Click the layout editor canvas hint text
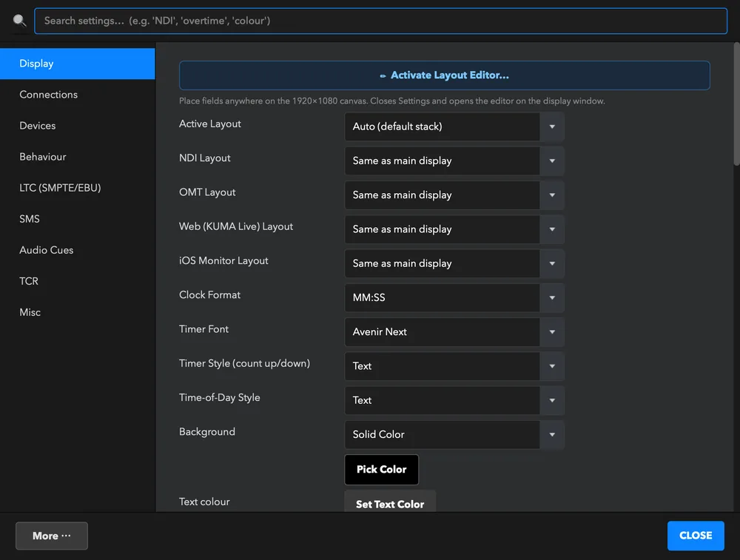This screenshot has width=740, height=560. (391, 101)
